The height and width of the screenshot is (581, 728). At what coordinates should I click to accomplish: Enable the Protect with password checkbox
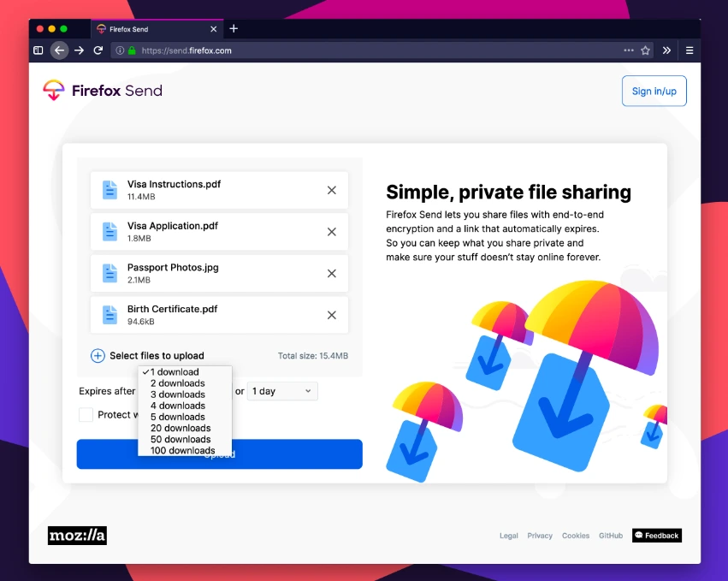[86, 414]
